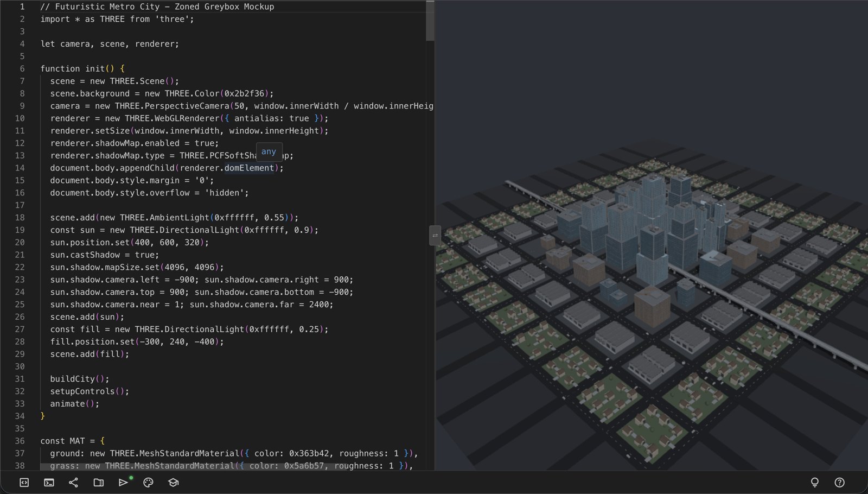This screenshot has height=494, width=868.
Task: Click the import statement on line 2
Action: point(117,19)
